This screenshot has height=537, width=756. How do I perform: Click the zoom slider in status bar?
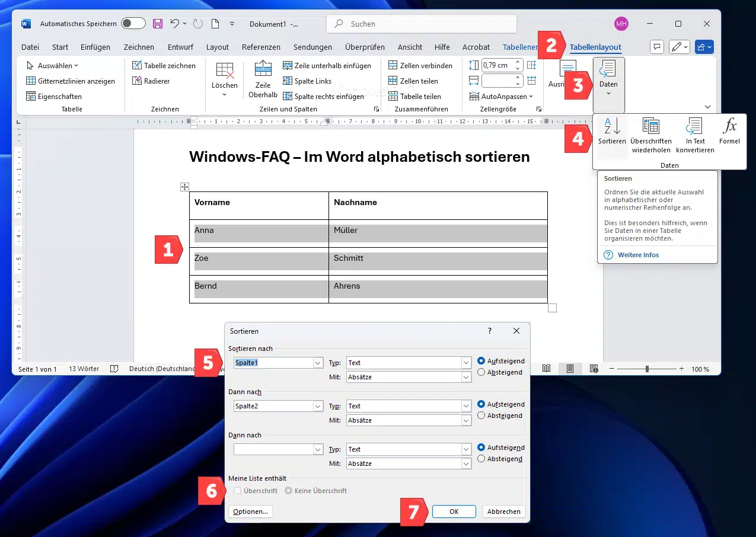point(647,369)
